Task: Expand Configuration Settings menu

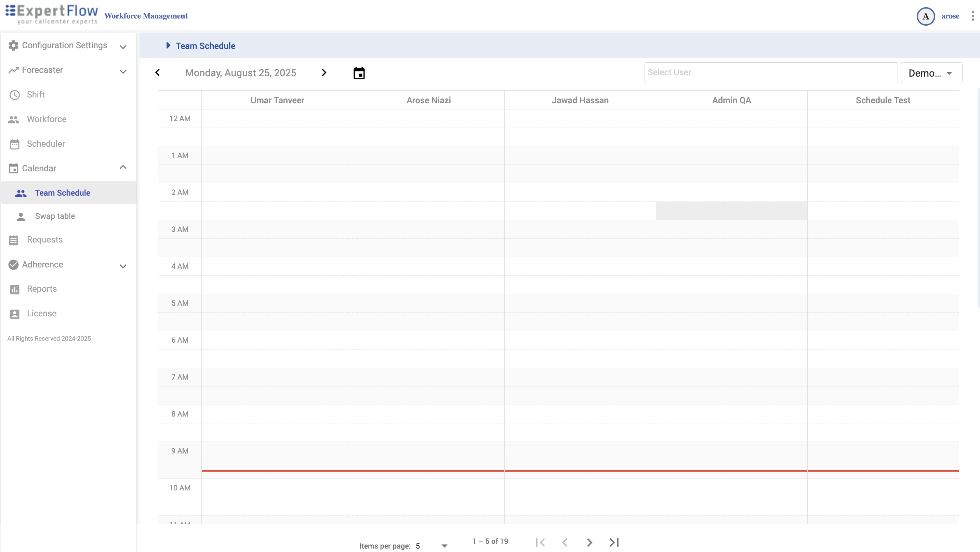Action: pyautogui.click(x=65, y=45)
